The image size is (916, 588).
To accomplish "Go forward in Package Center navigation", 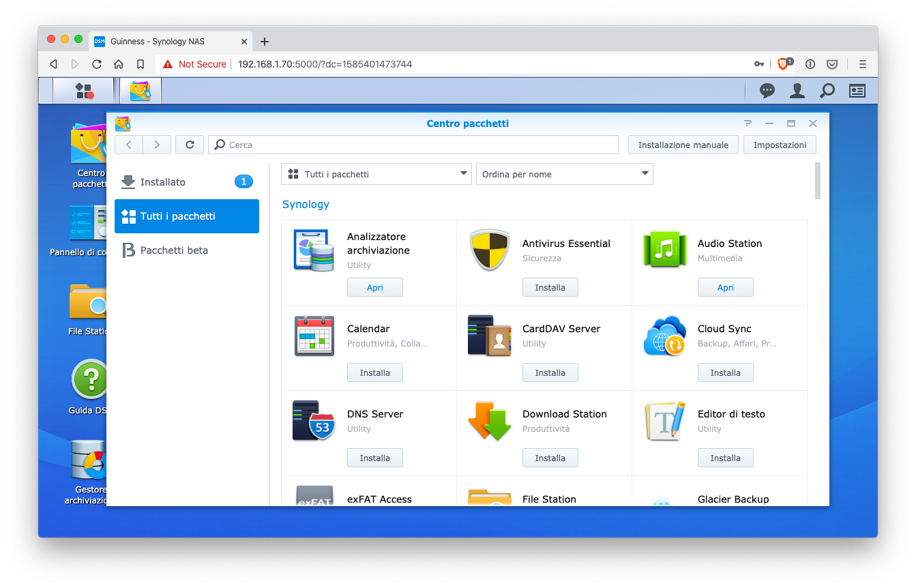I will 157,145.
